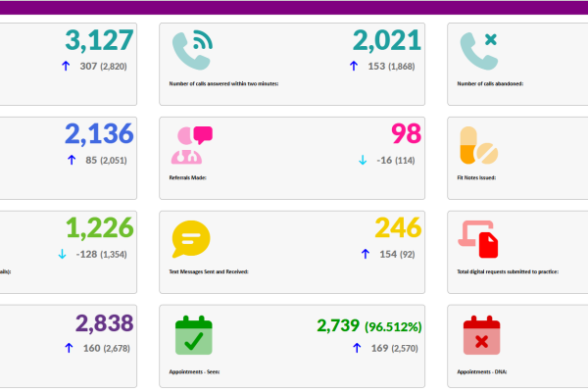Select the blue value 2,136
Image resolution: width=588 pixels, height=392 pixels.
click(99, 134)
